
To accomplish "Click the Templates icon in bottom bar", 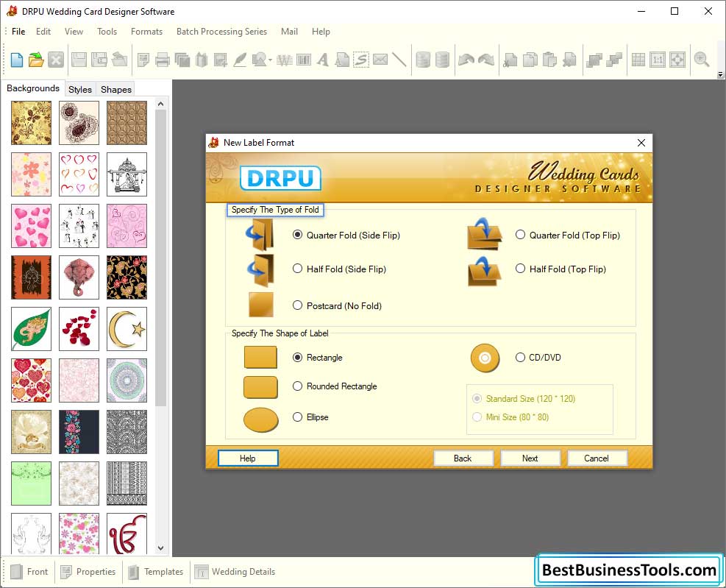I will click(133, 572).
